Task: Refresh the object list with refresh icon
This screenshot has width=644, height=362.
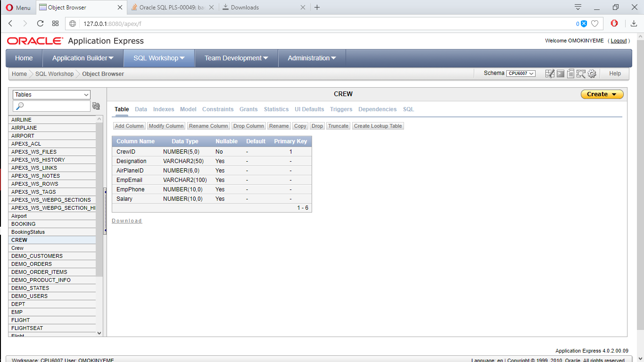Action: tap(96, 106)
